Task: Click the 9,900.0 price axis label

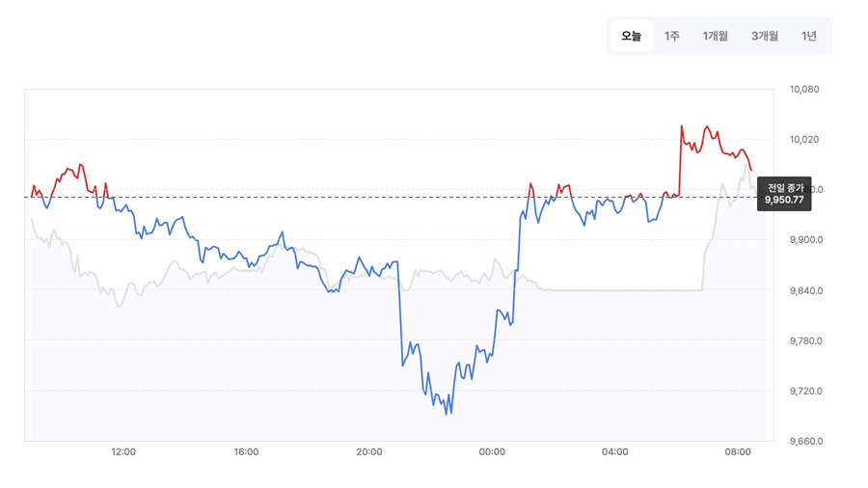Action: (x=806, y=240)
